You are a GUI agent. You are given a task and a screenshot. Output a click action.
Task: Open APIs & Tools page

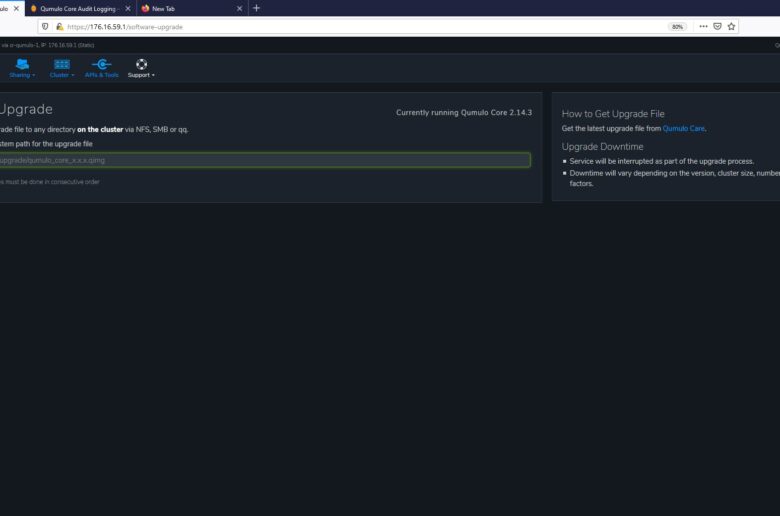(101, 68)
